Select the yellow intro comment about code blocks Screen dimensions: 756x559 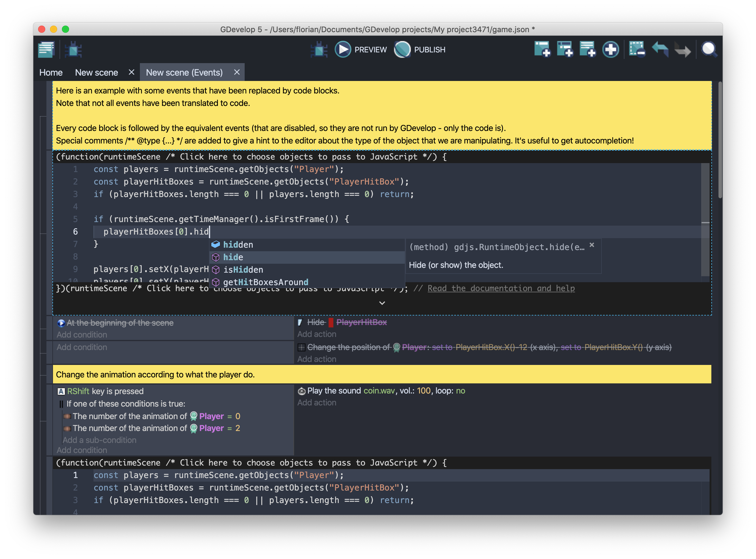click(382, 115)
